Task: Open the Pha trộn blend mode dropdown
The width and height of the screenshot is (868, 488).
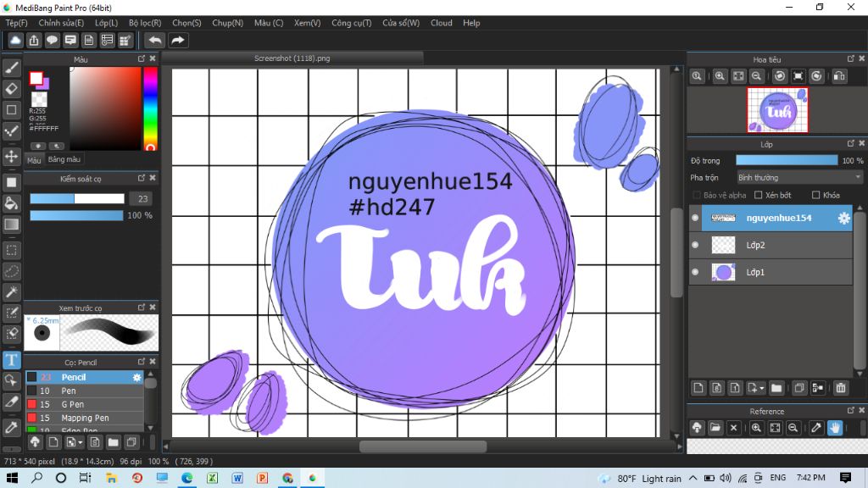Action: tap(799, 178)
